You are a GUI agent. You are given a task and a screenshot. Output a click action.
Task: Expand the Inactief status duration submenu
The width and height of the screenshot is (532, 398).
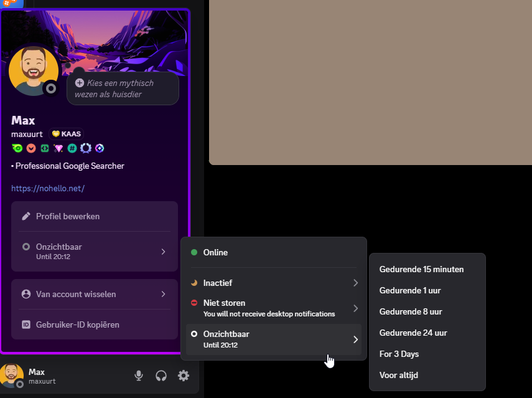[274, 283]
